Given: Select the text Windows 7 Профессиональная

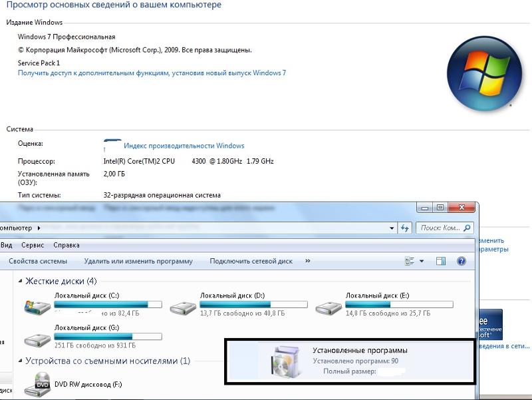Looking at the screenshot, I should (x=66, y=37).
